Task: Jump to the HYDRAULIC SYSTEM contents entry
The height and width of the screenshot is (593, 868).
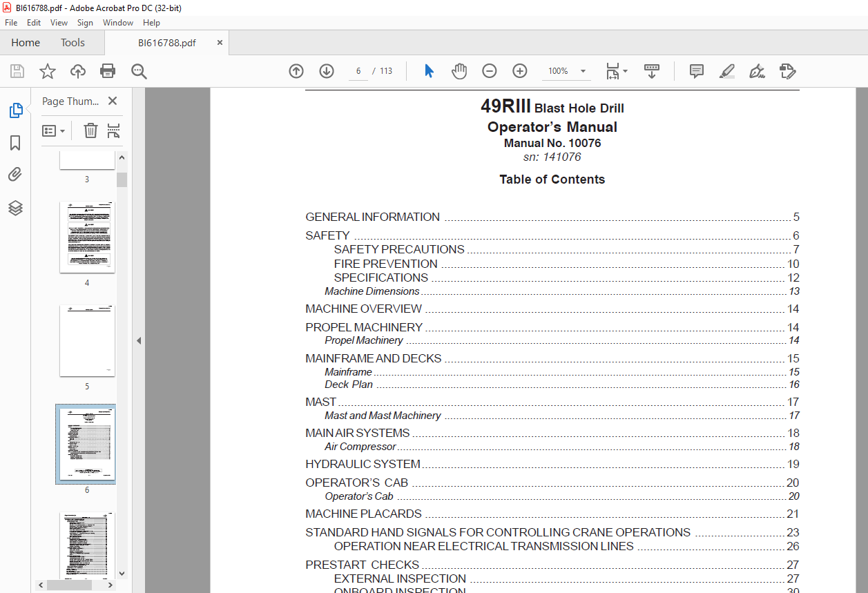Action: pyautogui.click(x=552, y=464)
